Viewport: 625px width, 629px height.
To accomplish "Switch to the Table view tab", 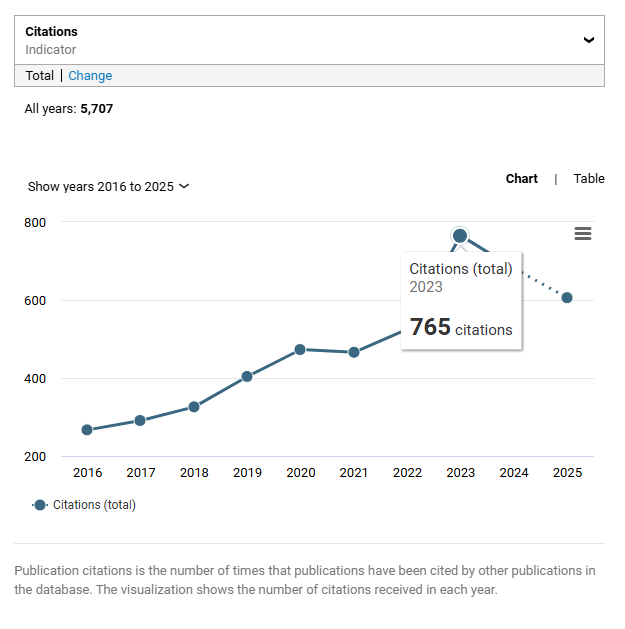I will tap(589, 179).
